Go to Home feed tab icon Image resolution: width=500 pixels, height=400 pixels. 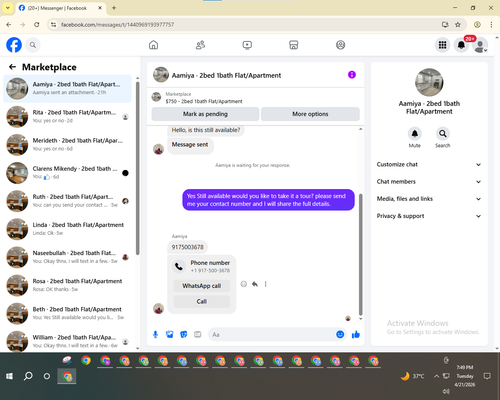(153, 45)
